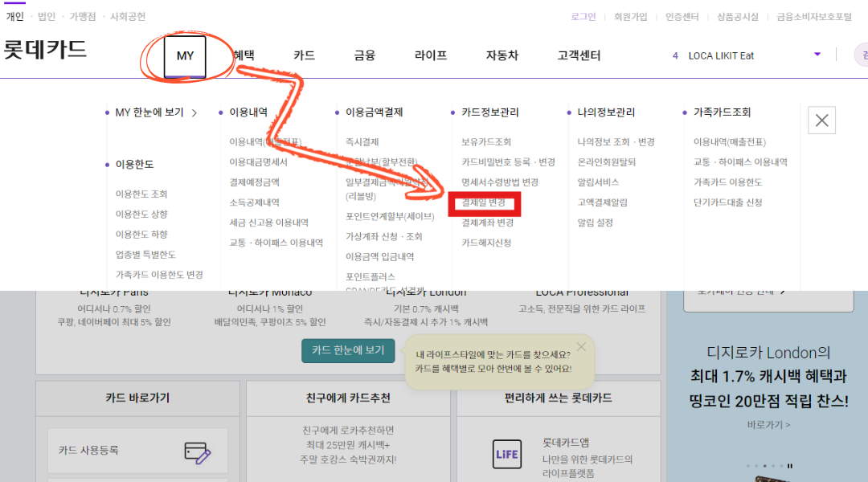Viewport: 868px width, 482px height.
Task: Open 나의정보 조회 · 변경
Action: coord(616,141)
